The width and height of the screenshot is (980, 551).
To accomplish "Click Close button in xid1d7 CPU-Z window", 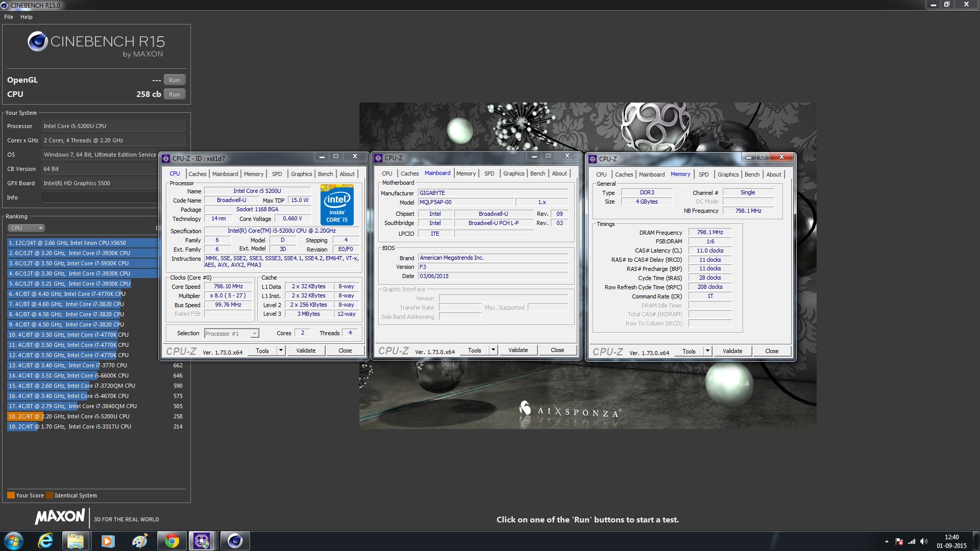I will (x=345, y=350).
